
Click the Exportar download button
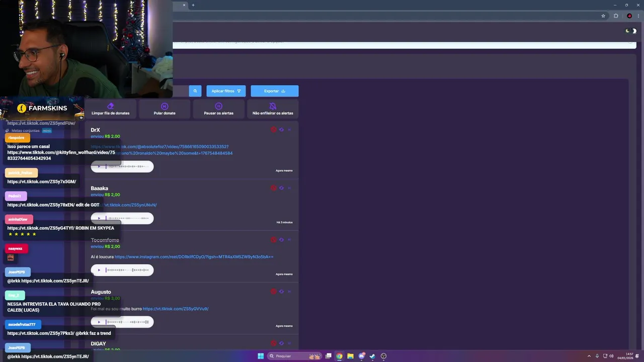point(275,91)
